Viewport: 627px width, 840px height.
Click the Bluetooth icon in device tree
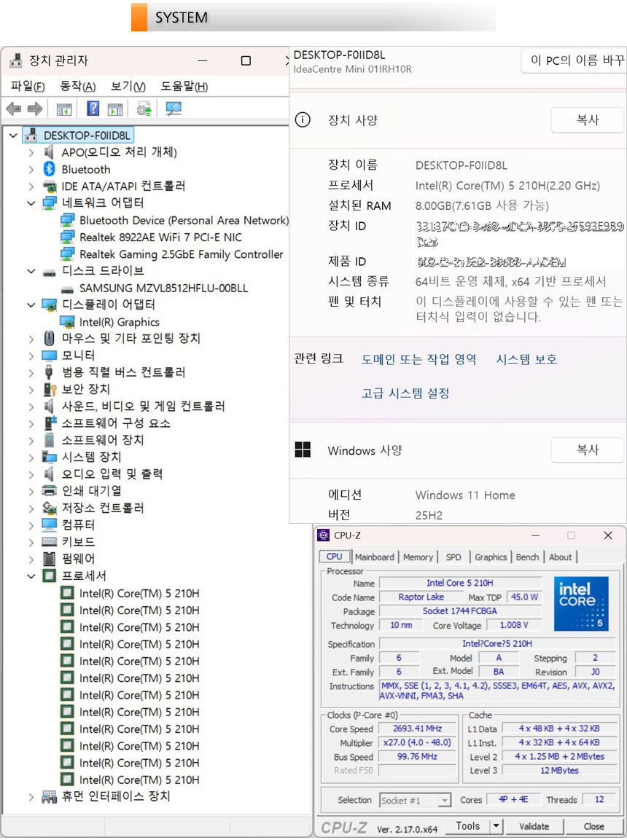pyautogui.click(x=50, y=169)
